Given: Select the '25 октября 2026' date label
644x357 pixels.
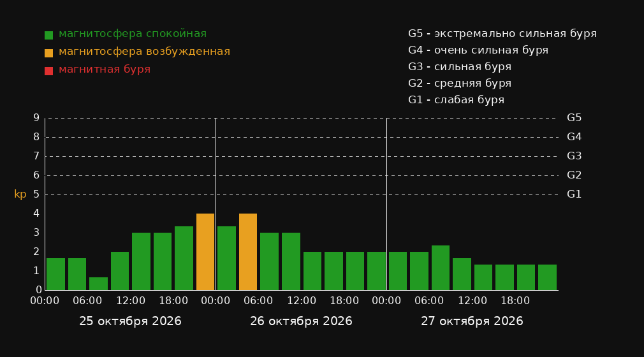Looking at the screenshot, I should [130, 321].
